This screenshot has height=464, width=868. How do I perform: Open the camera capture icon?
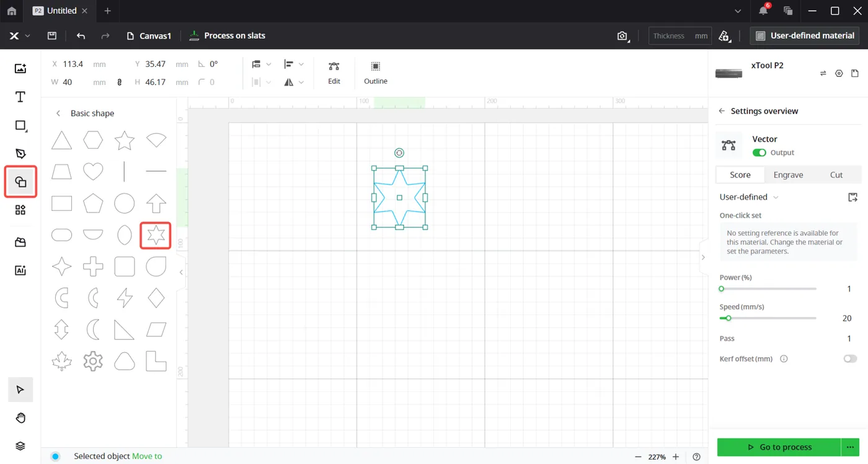[x=622, y=36]
